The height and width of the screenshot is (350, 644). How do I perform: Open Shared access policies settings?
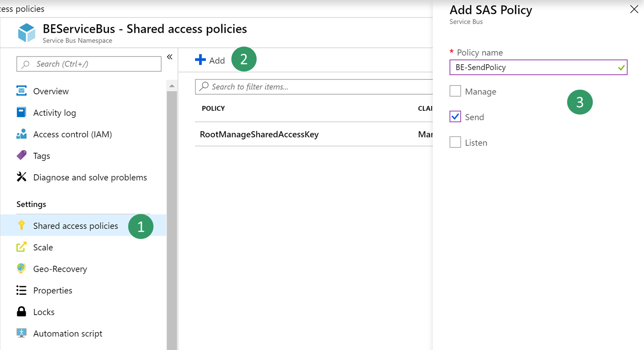75,226
